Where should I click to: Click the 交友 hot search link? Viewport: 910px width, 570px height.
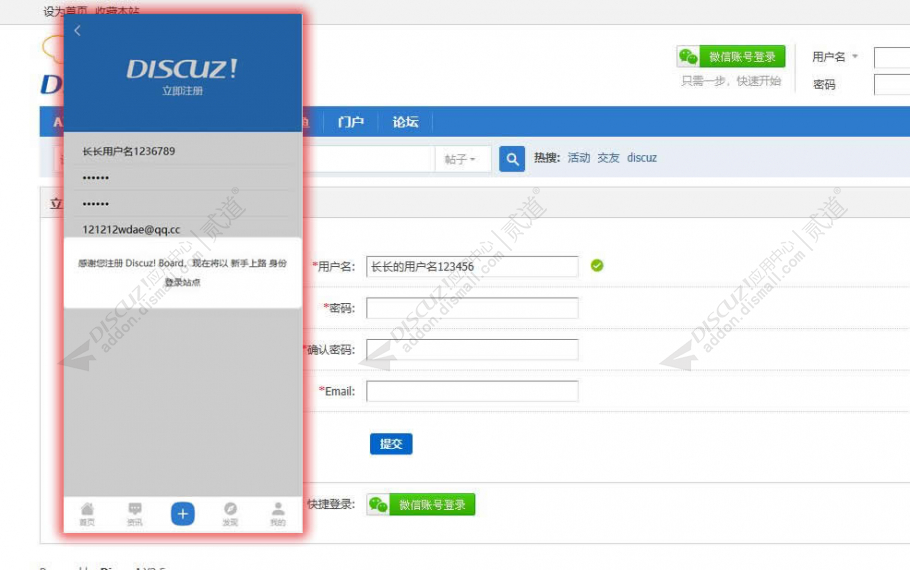608,158
